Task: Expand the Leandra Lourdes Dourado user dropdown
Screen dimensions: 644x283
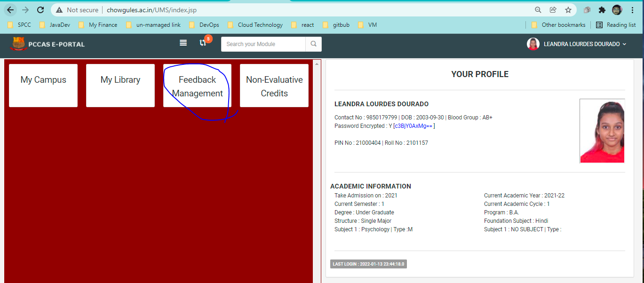Action: tap(585, 44)
